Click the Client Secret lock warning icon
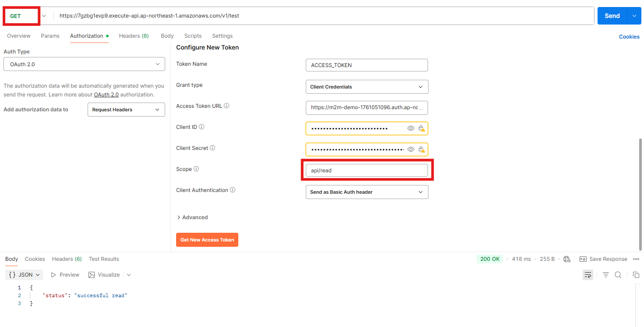 421,149
